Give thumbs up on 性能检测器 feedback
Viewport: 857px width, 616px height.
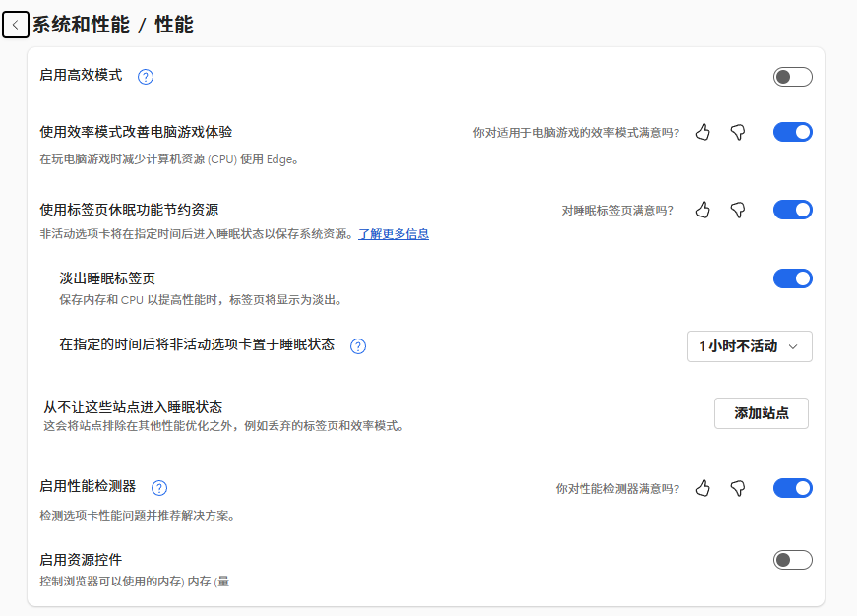pyautogui.click(x=703, y=487)
